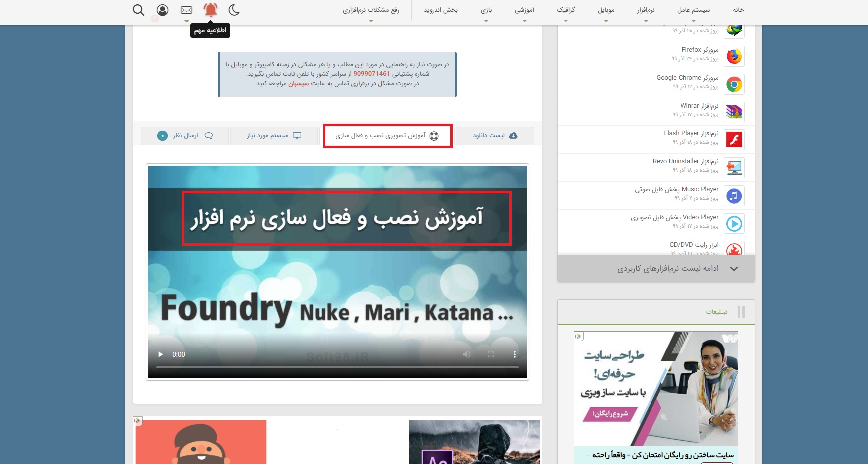Open the موبایل menu
The image size is (868, 464).
(606, 10)
